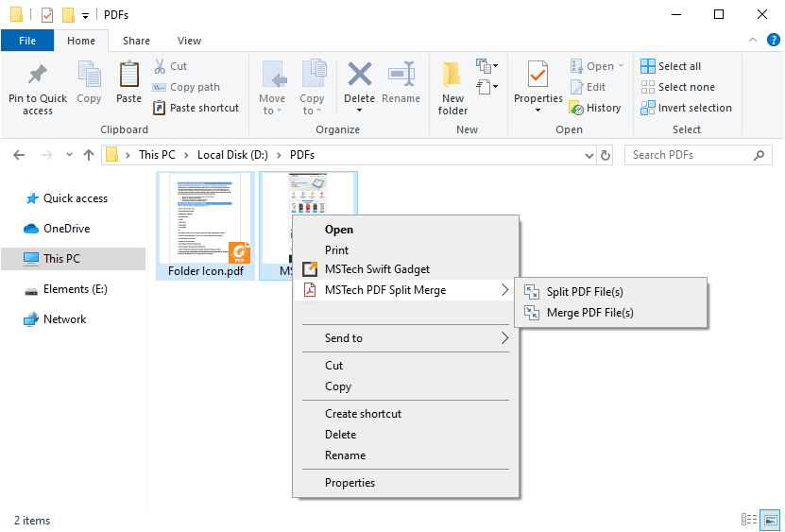The image size is (785, 532).
Task: Choose Print in context menu
Action: coord(405,249)
